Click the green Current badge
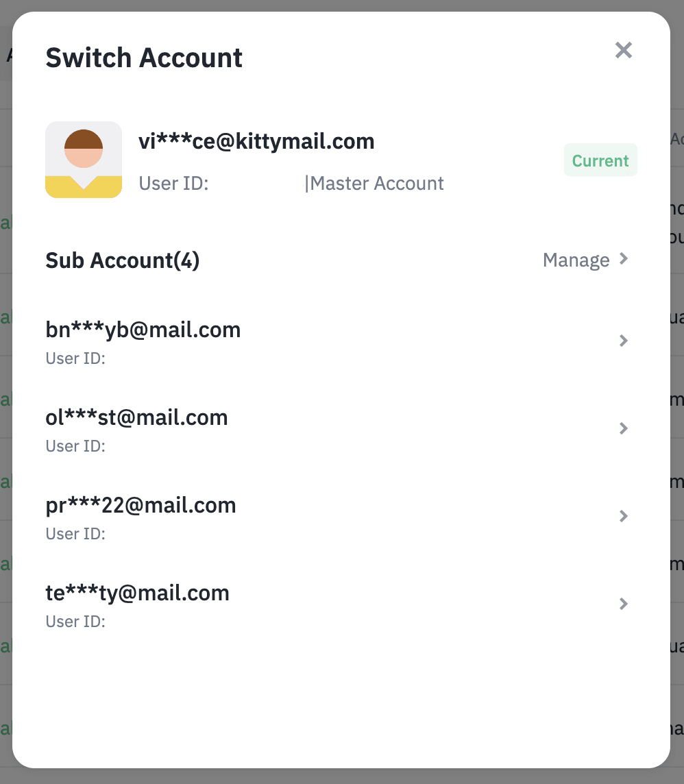684x784 pixels. [600, 160]
